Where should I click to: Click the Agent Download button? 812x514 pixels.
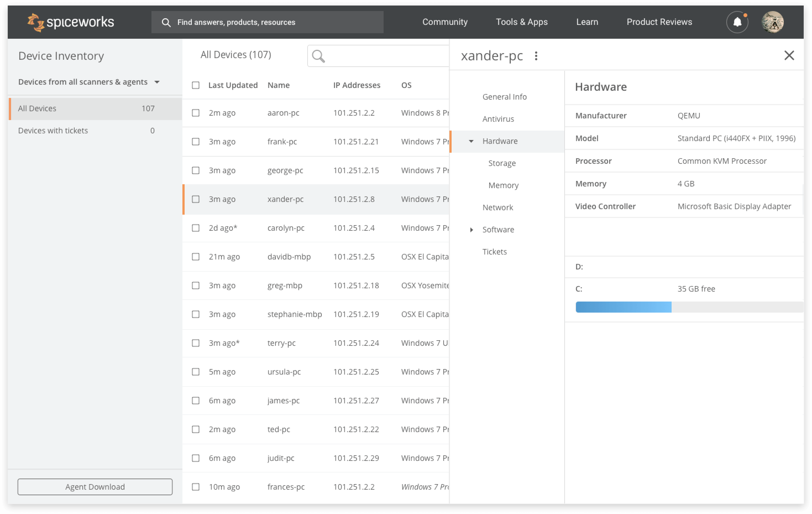coord(95,487)
